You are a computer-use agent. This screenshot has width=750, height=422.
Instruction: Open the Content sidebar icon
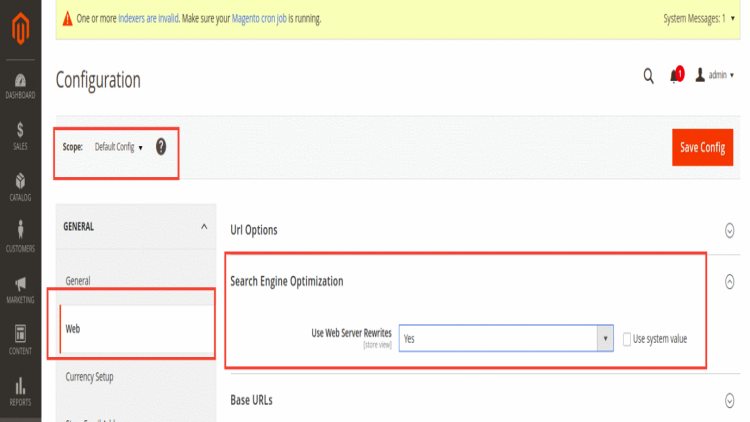click(20, 340)
